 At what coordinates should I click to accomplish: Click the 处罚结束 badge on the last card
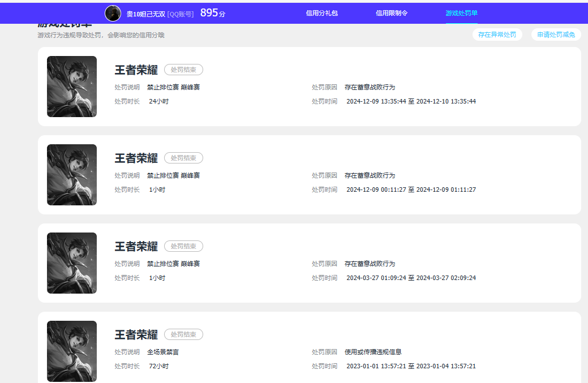(x=183, y=334)
